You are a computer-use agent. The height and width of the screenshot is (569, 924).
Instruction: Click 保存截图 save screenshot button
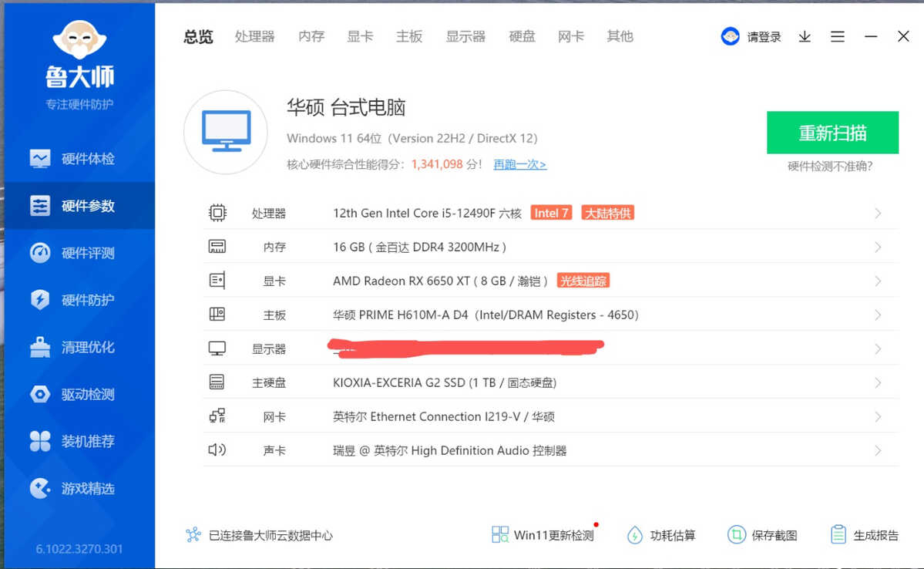point(762,535)
